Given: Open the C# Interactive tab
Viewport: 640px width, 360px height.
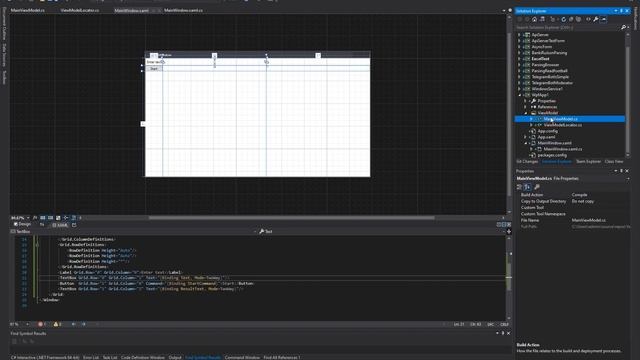Looking at the screenshot, I should [x=45, y=358].
